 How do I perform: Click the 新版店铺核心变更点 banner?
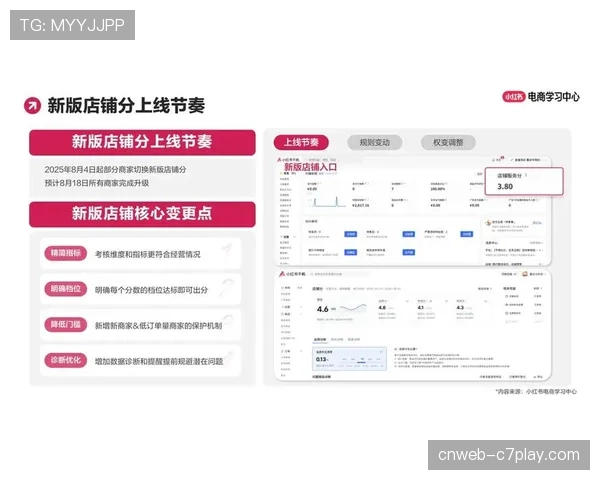point(141,213)
